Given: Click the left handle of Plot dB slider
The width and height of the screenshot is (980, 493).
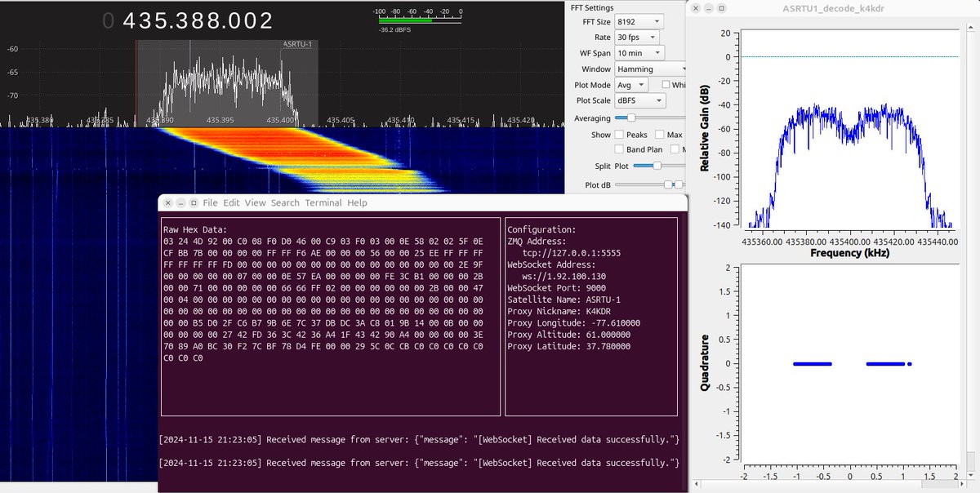Looking at the screenshot, I should [x=668, y=185].
